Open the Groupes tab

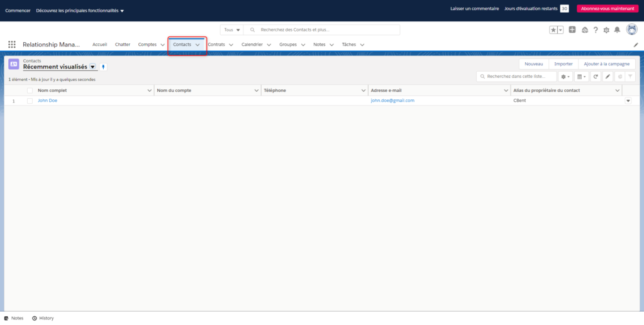[x=288, y=44]
